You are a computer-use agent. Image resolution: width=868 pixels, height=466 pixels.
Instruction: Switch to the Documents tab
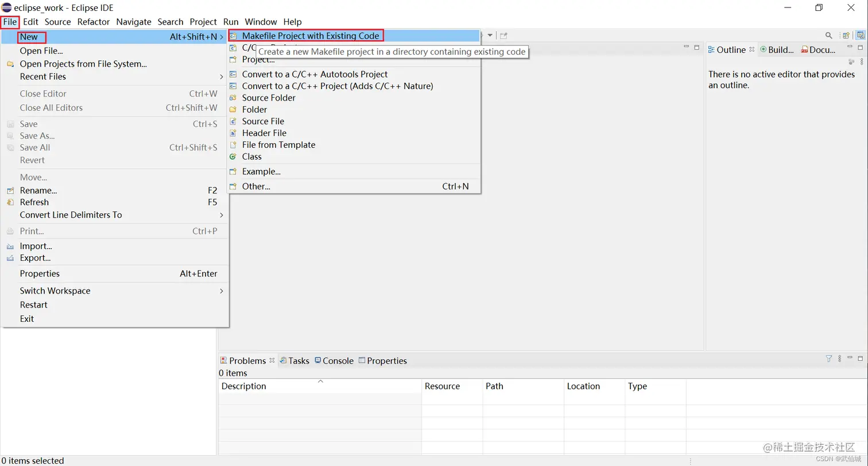click(818, 49)
